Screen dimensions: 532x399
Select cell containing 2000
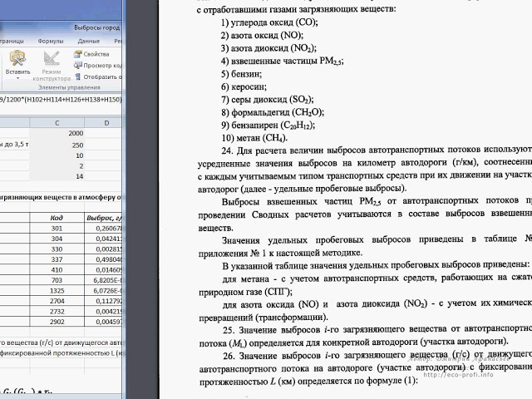57,133
